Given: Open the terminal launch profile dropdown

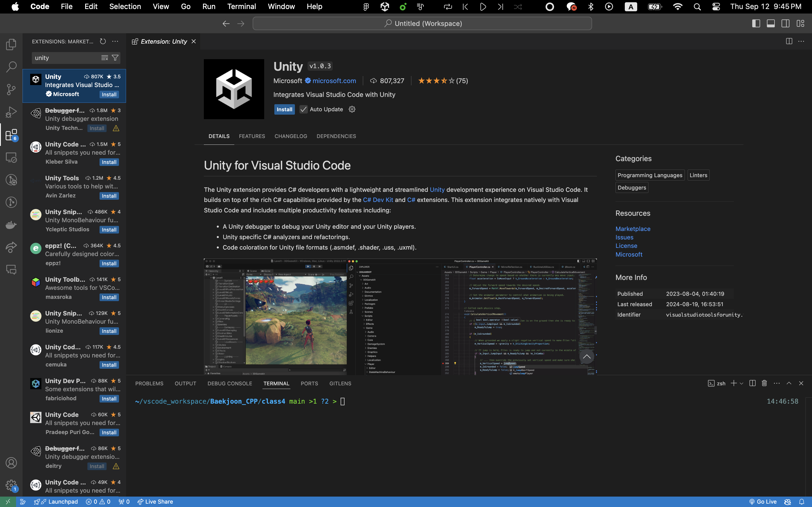Looking at the screenshot, I should [x=741, y=383].
